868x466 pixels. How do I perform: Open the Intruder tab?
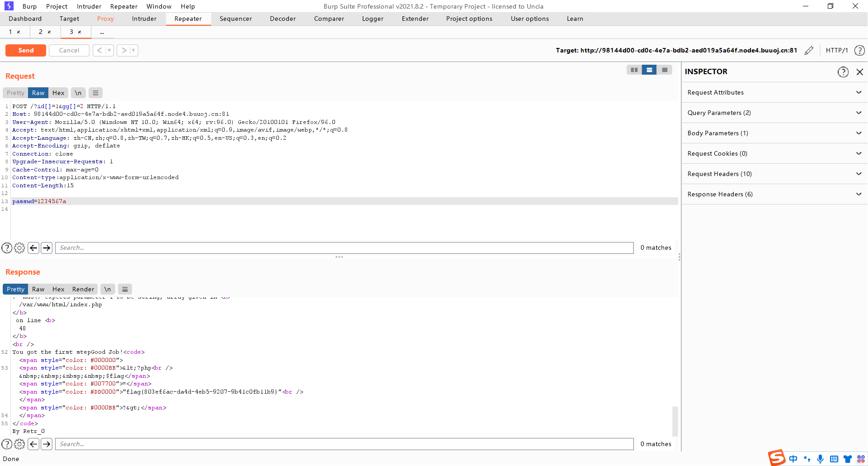pos(144,19)
